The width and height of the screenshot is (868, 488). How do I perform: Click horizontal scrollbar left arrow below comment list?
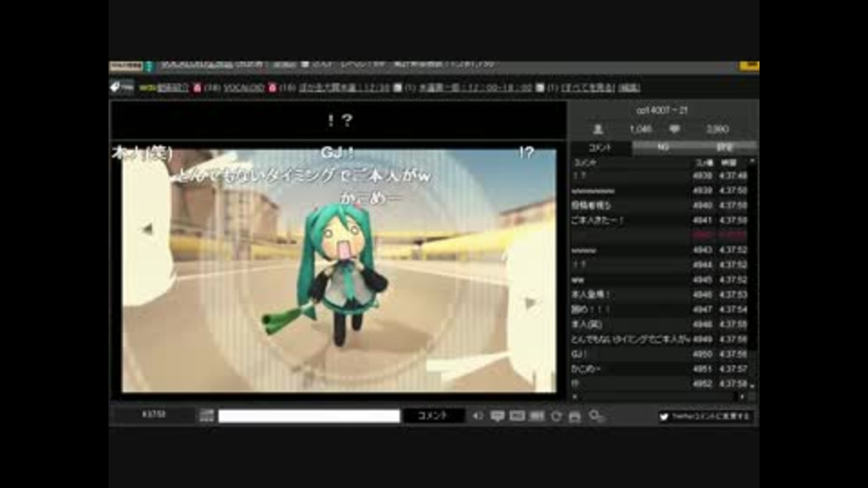coord(575,396)
